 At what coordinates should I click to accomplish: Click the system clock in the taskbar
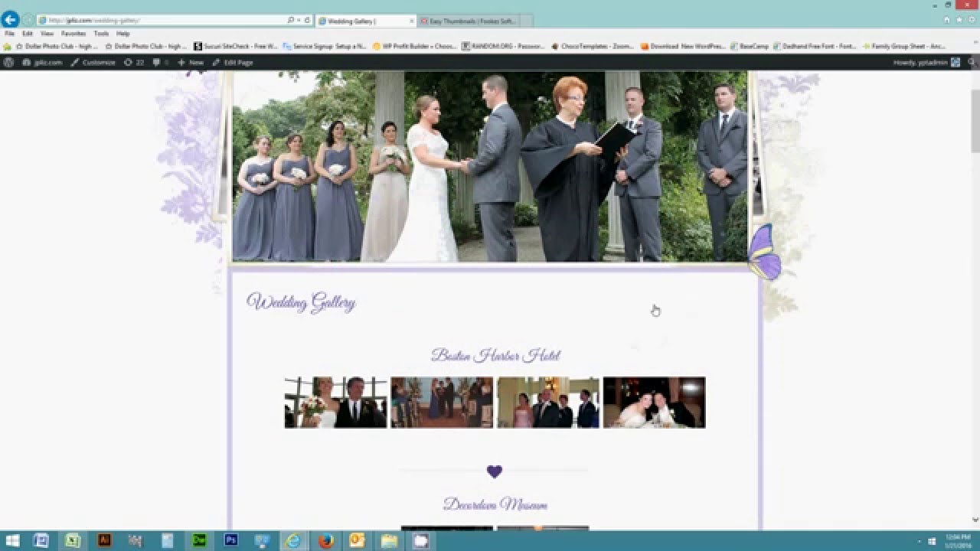pyautogui.click(x=957, y=540)
